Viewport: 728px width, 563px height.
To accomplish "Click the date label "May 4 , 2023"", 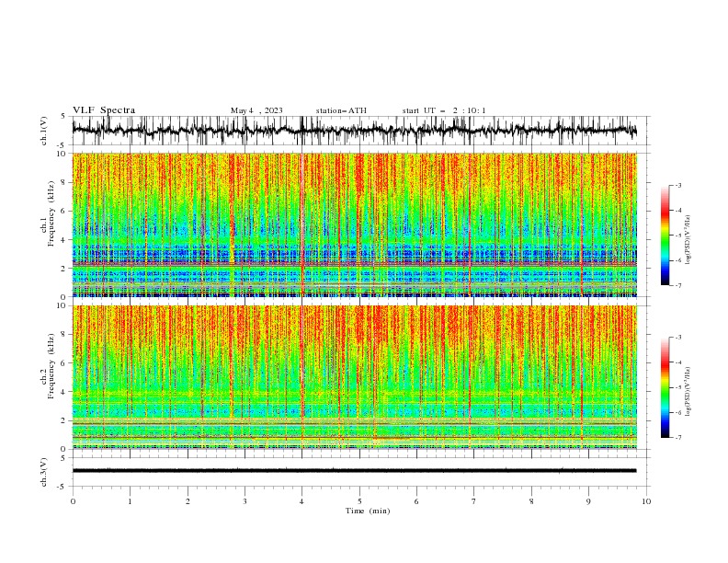I will [256, 110].
